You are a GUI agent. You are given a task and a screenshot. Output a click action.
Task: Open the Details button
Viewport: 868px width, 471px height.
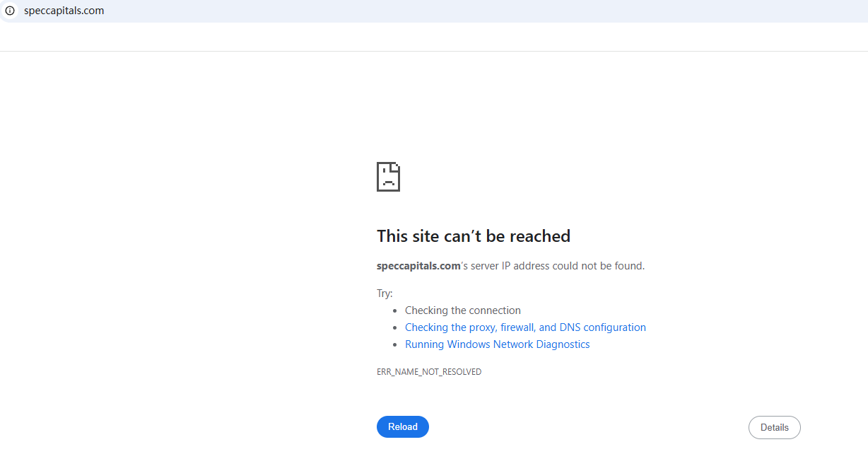click(774, 427)
